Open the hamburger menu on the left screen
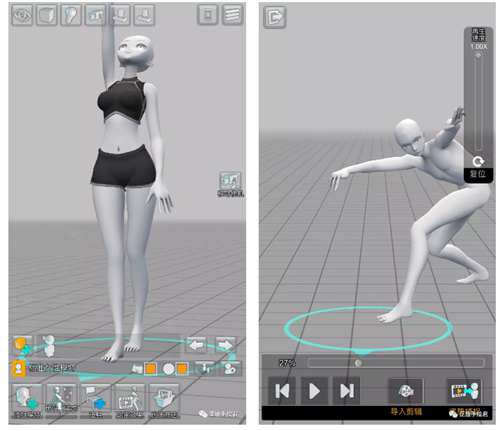This screenshot has width=500, height=431. [x=233, y=15]
